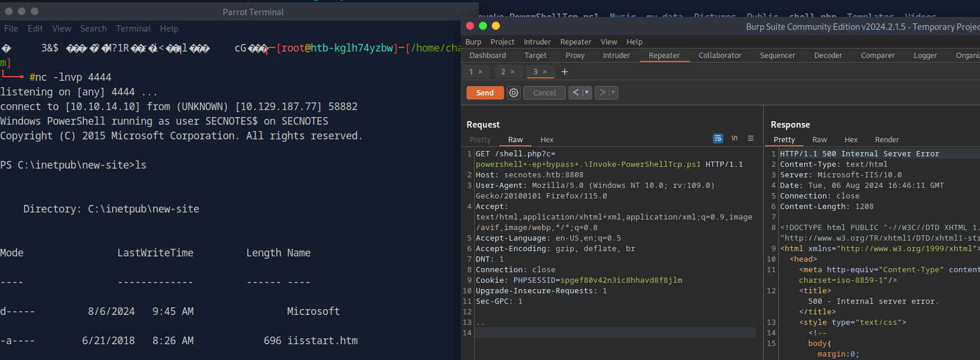Switch to the Collaborator tab
Screen dimensions: 980x360
coord(720,55)
